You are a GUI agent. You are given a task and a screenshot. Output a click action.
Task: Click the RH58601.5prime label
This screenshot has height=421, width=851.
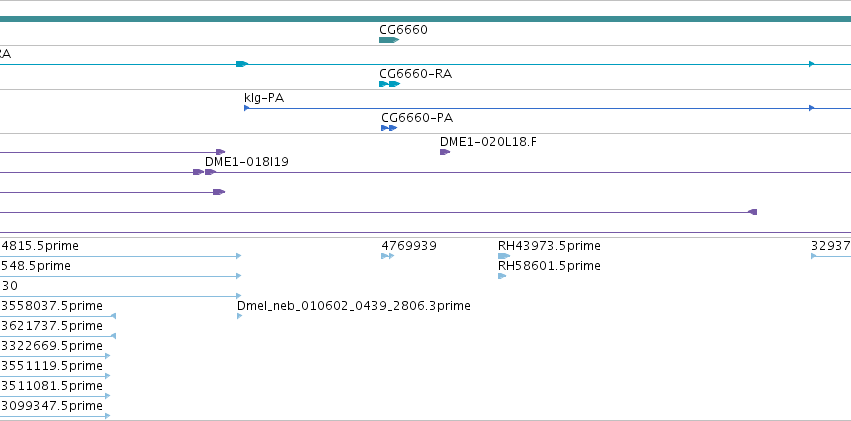pos(549,266)
